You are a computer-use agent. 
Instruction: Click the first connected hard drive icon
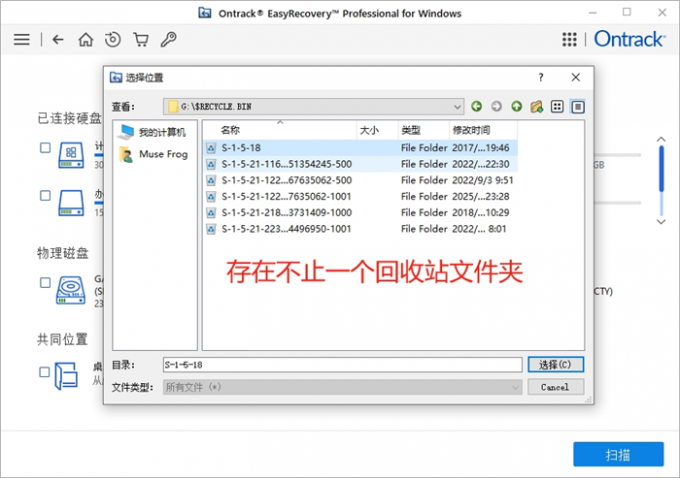(71, 155)
